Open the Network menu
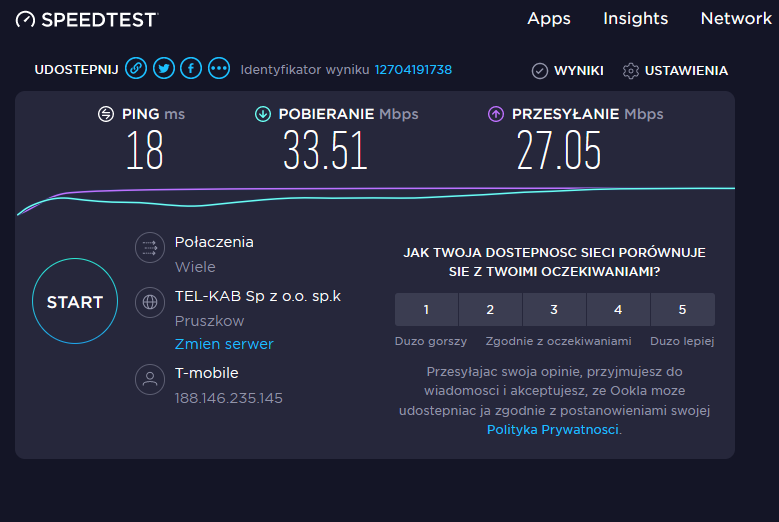 736,19
